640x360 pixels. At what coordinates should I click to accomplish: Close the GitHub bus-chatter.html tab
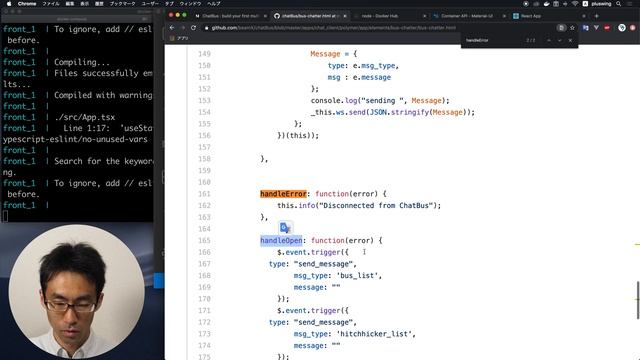point(345,16)
